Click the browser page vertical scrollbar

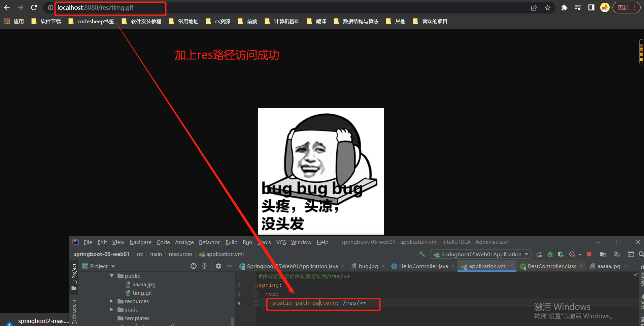pos(641,52)
